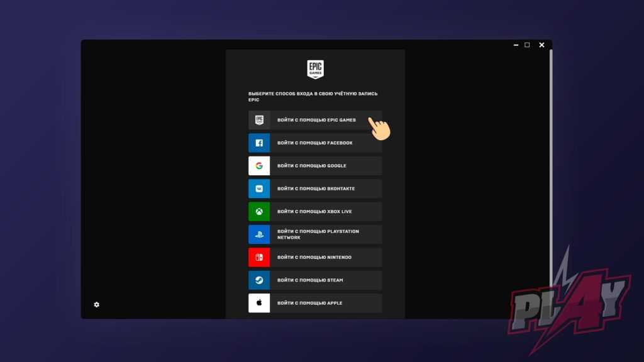Click the Epic Games shield icon in login list

point(259,120)
